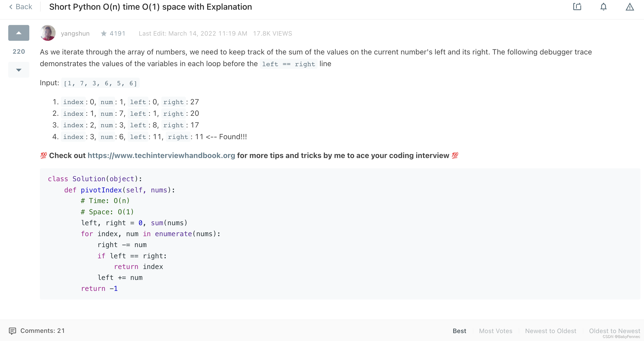Sort comments Oldest to Newest
The width and height of the screenshot is (644, 341).
[614, 331]
